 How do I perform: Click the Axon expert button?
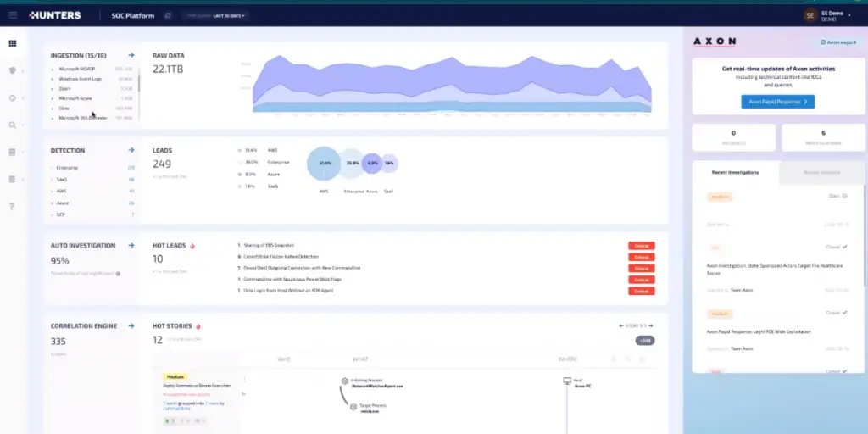[x=838, y=42]
